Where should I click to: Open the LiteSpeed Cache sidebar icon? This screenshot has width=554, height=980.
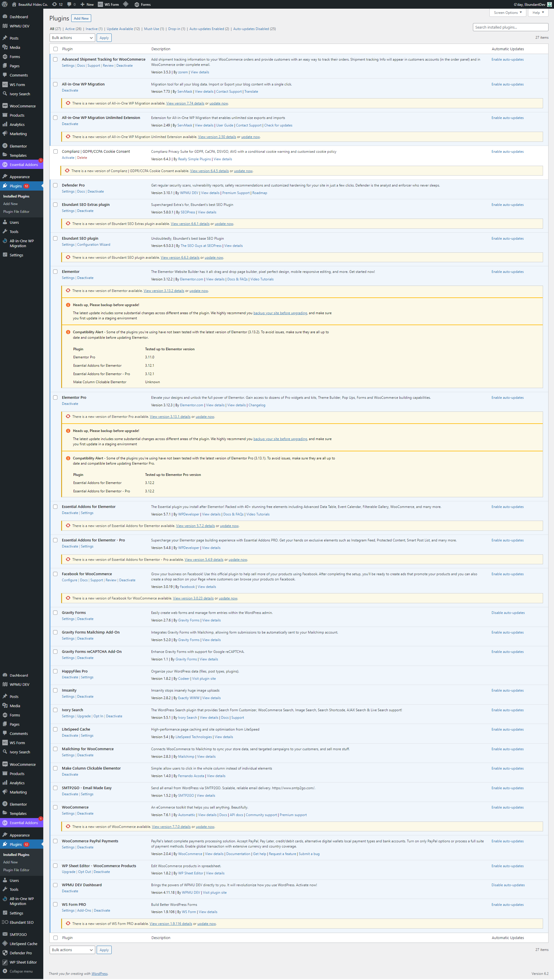point(5,943)
